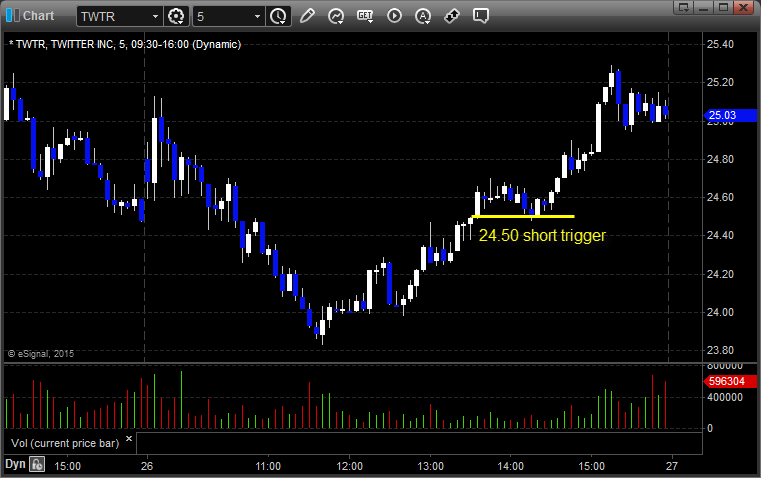Open the speech bubble notes icon
The width and height of the screenshot is (761, 478).
point(480,16)
